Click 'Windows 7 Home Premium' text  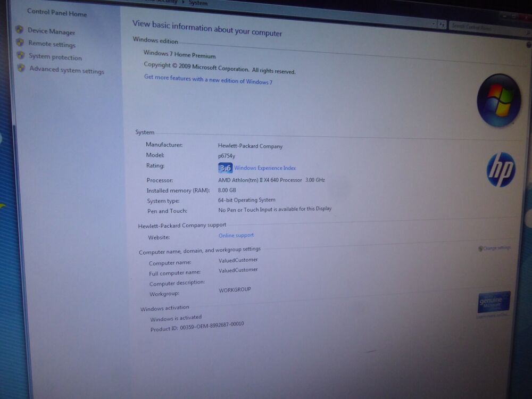[179, 54]
